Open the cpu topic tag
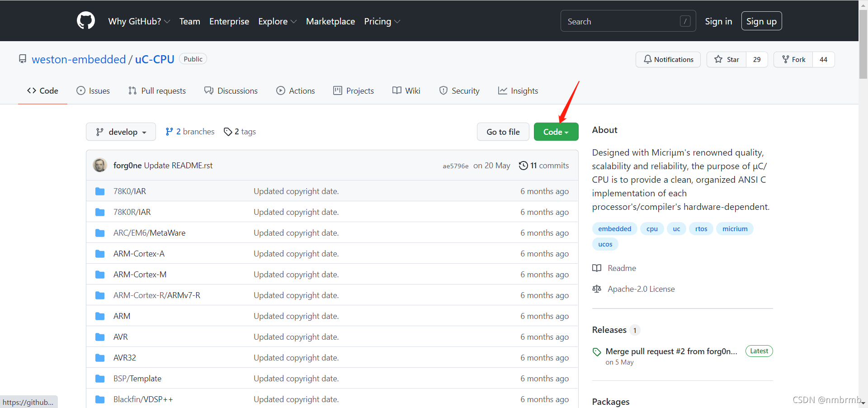This screenshot has width=868, height=408. pos(652,229)
